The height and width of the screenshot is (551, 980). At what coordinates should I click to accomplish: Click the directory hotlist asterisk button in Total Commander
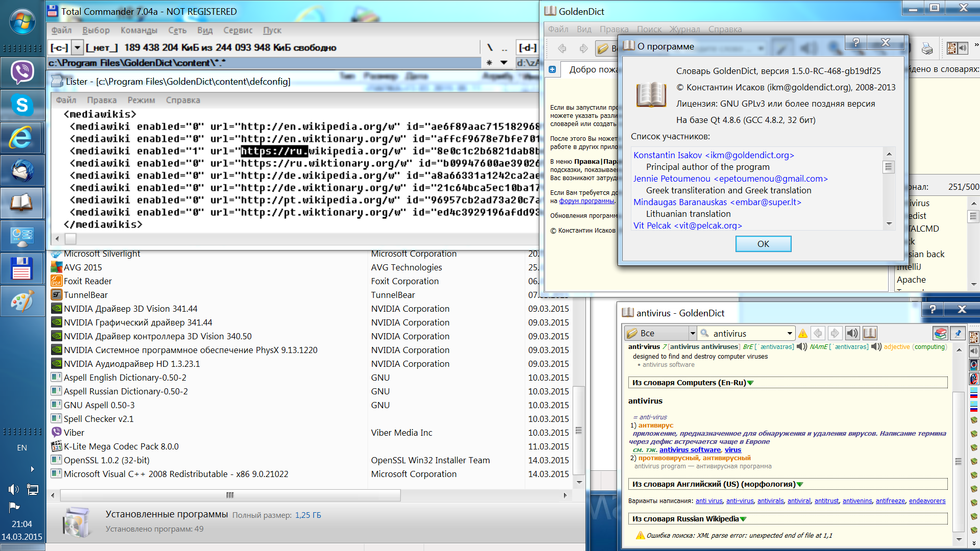489,63
